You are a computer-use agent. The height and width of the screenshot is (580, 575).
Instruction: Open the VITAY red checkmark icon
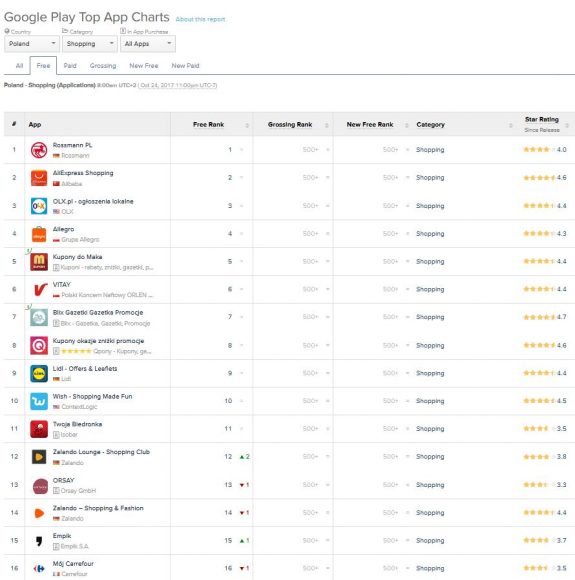coord(39,289)
